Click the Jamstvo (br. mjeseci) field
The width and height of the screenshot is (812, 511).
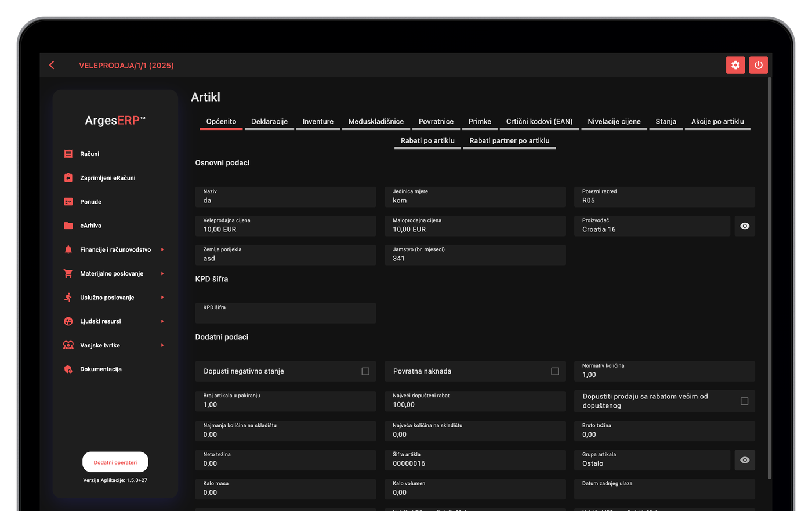(475, 255)
